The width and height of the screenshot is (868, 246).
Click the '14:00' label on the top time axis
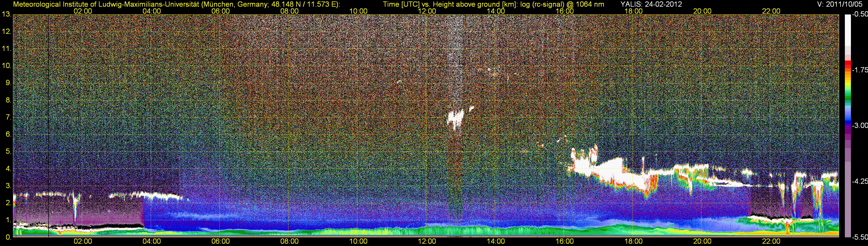click(496, 11)
